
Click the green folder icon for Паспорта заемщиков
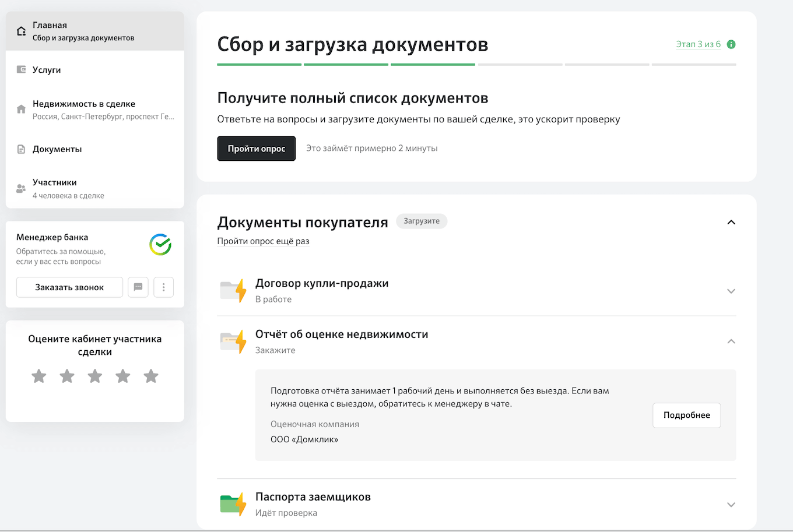pyautogui.click(x=233, y=504)
